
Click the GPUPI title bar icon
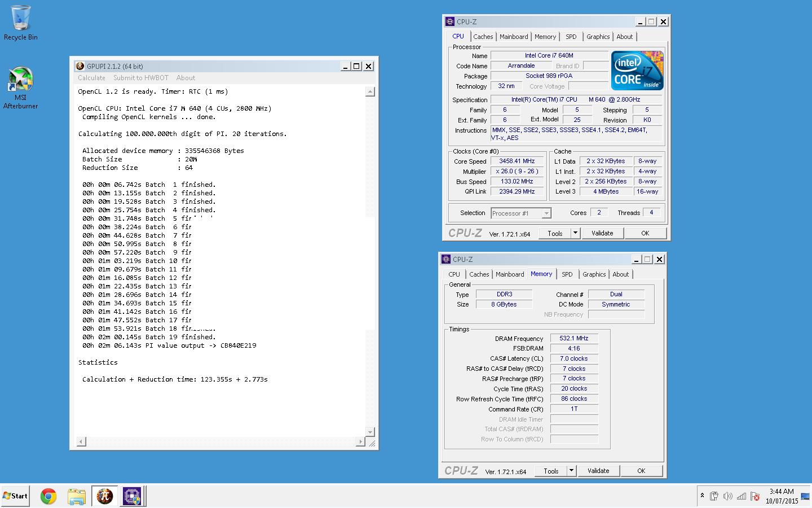pos(80,66)
